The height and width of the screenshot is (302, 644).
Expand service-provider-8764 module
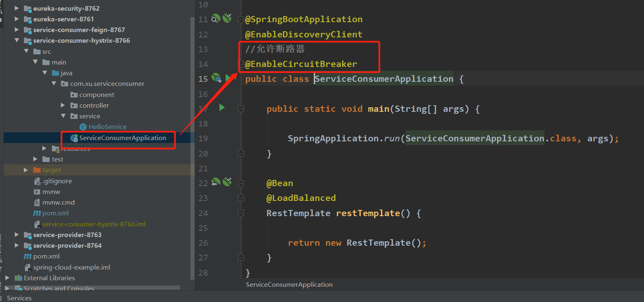tap(16, 245)
